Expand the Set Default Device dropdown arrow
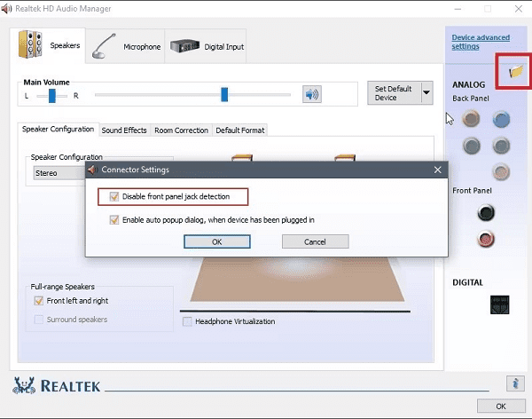532x419 pixels. point(426,92)
